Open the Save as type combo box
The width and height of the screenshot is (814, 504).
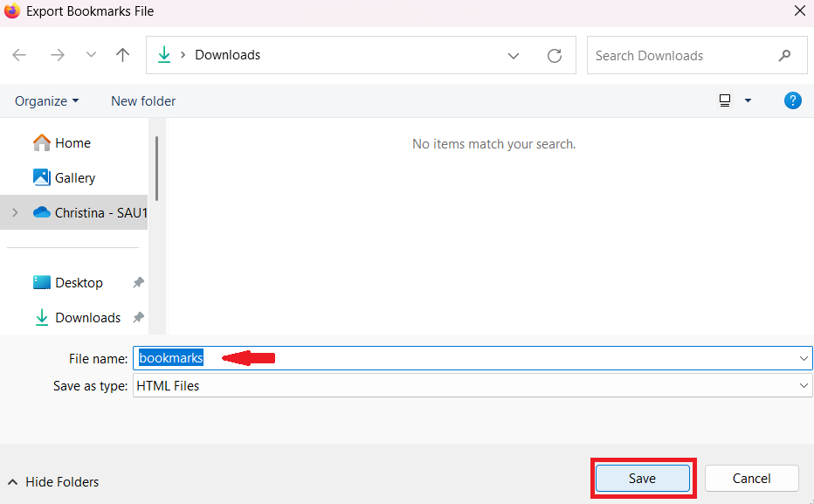pos(473,386)
